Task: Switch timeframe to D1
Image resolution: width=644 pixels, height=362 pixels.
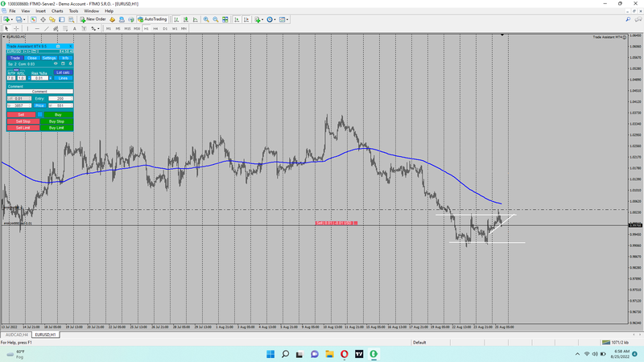Action: [x=165, y=29]
